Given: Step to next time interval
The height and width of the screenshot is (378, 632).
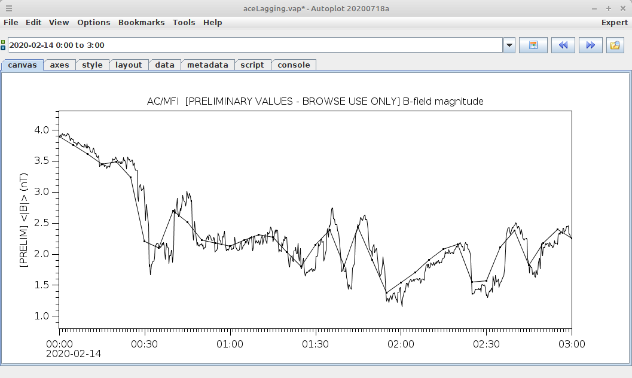Looking at the screenshot, I should 590,45.
